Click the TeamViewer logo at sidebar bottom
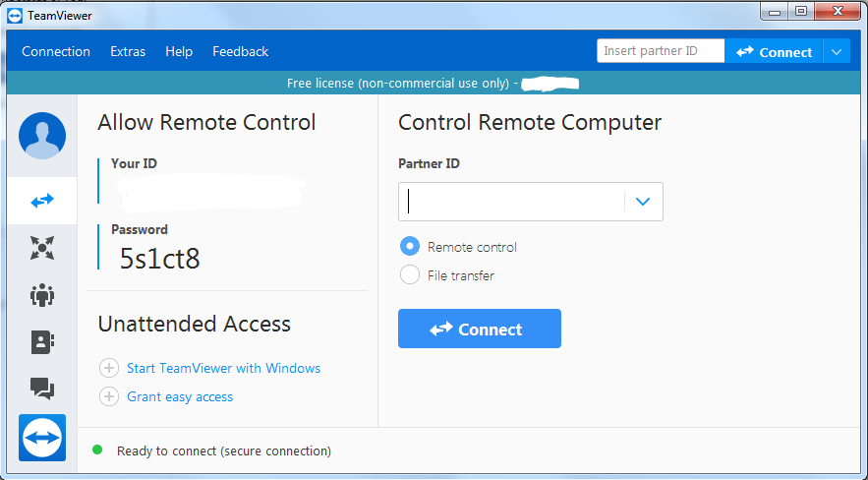The width and height of the screenshot is (868, 480). (x=42, y=438)
